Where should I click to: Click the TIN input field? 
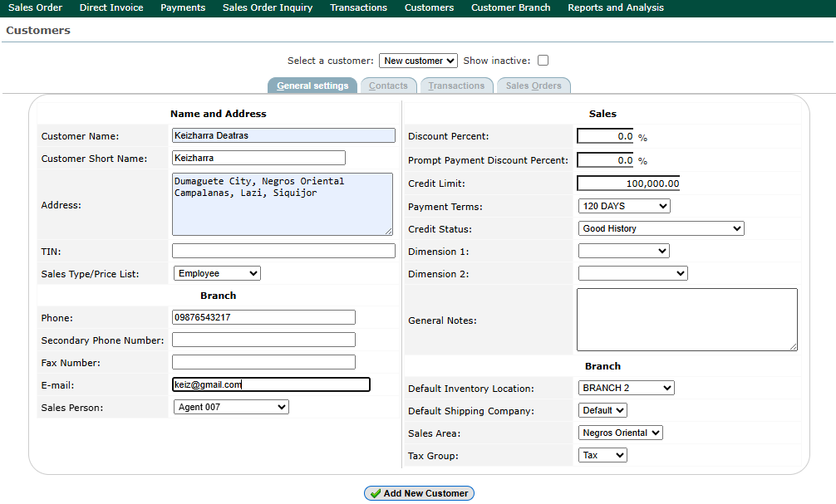coord(283,251)
